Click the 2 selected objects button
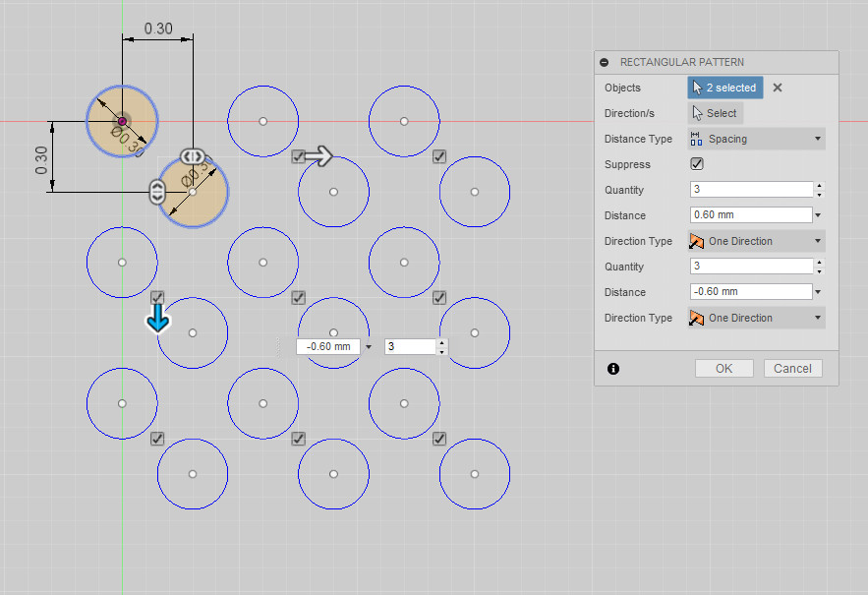This screenshot has height=595, width=868. tap(725, 88)
